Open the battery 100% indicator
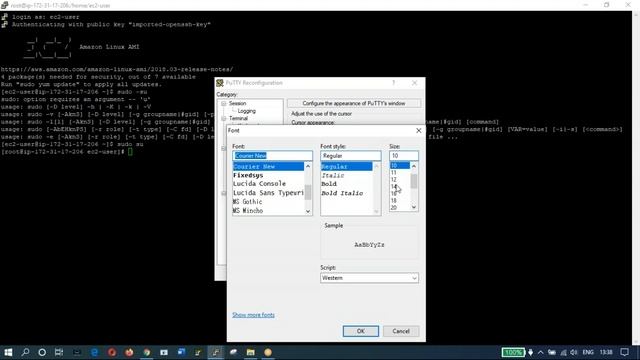 coord(513,352)
